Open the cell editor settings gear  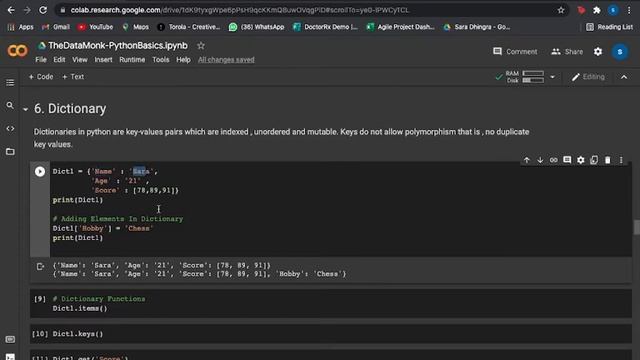[x=580, y=160]
